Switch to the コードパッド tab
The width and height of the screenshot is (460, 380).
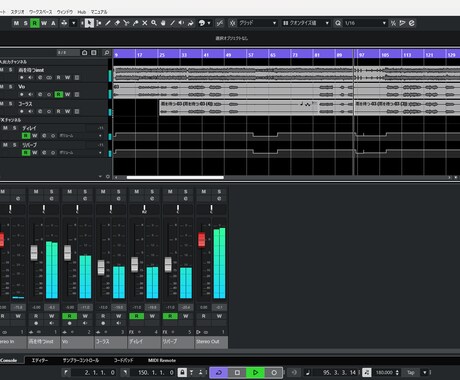click(123, 360)
